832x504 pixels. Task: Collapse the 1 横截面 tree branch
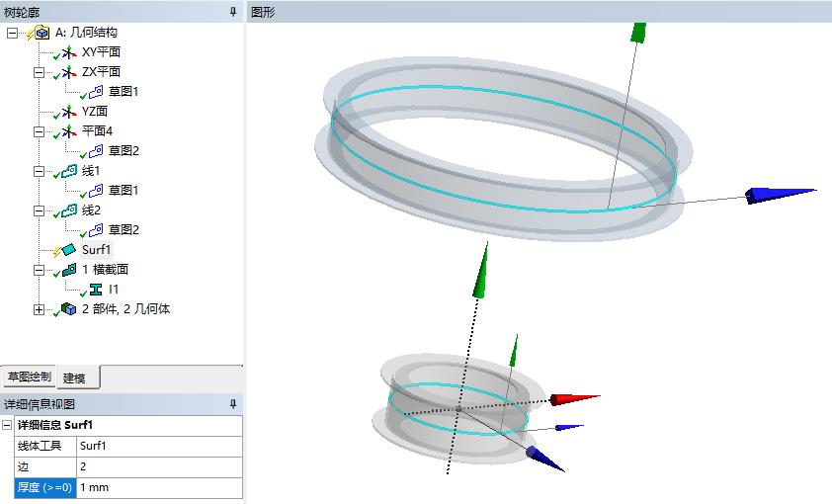40,270
